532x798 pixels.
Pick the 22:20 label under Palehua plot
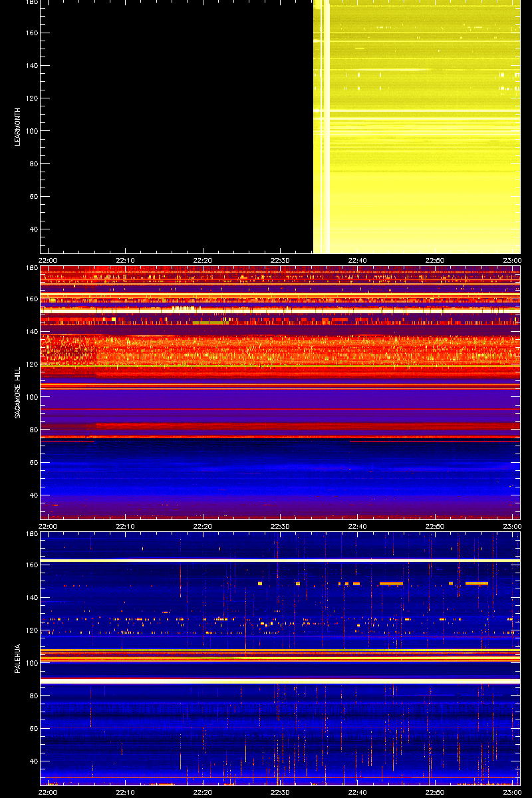(x=203, y=792)
